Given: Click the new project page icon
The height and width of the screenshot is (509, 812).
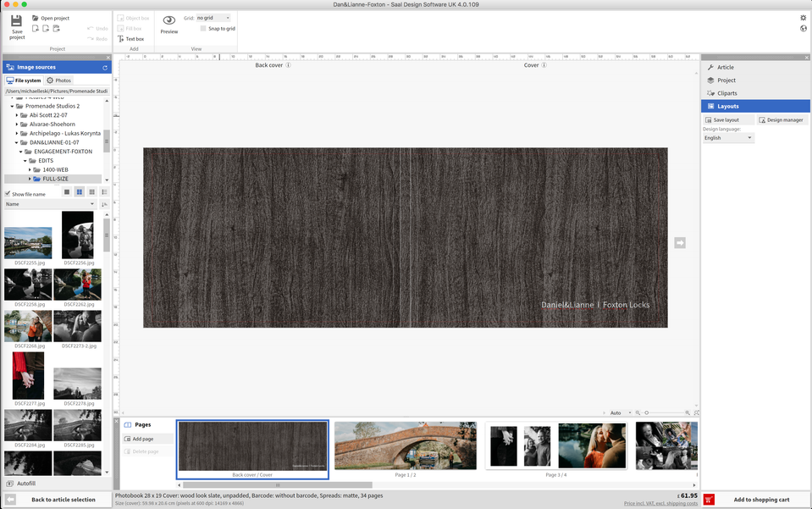Looking at the screenshot, I should [x=36, y=29].
